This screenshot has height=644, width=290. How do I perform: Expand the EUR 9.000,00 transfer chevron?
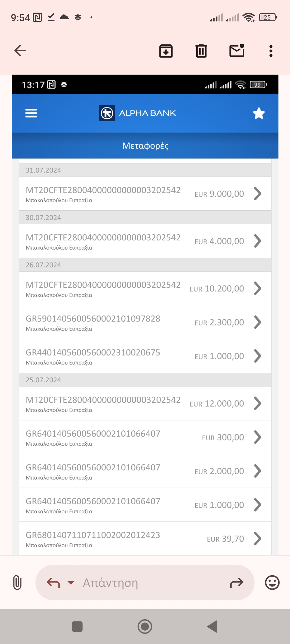point(258,194)
